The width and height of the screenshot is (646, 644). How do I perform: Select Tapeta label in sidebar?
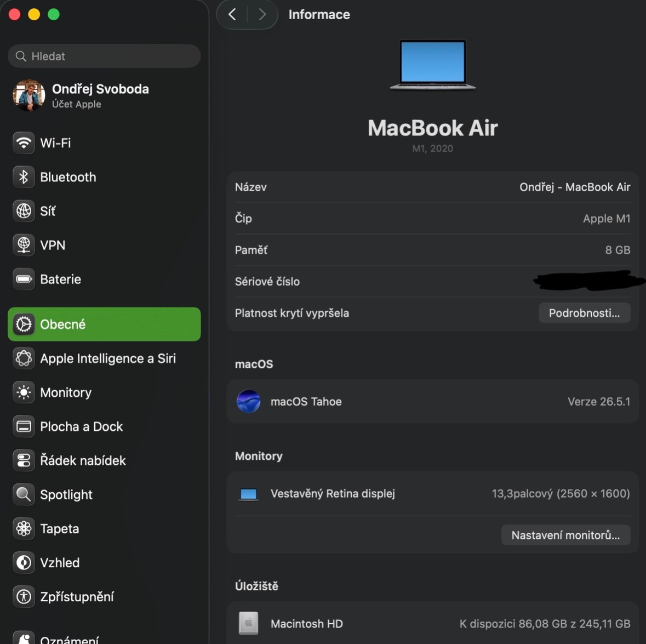click(59, 529)
